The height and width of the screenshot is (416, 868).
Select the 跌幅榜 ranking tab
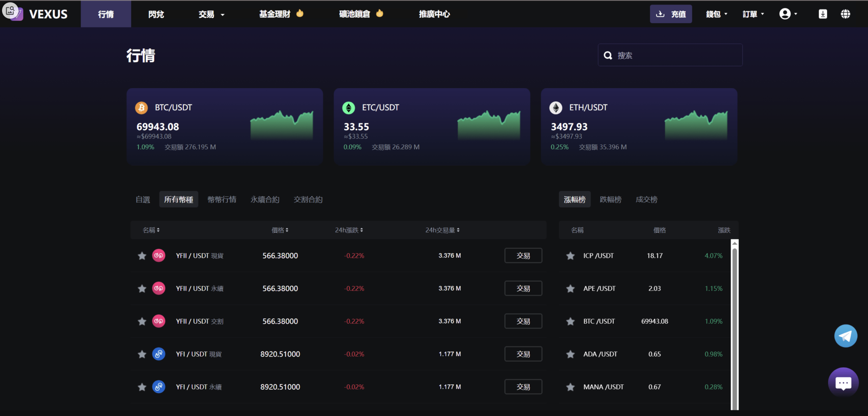(610, 200)
